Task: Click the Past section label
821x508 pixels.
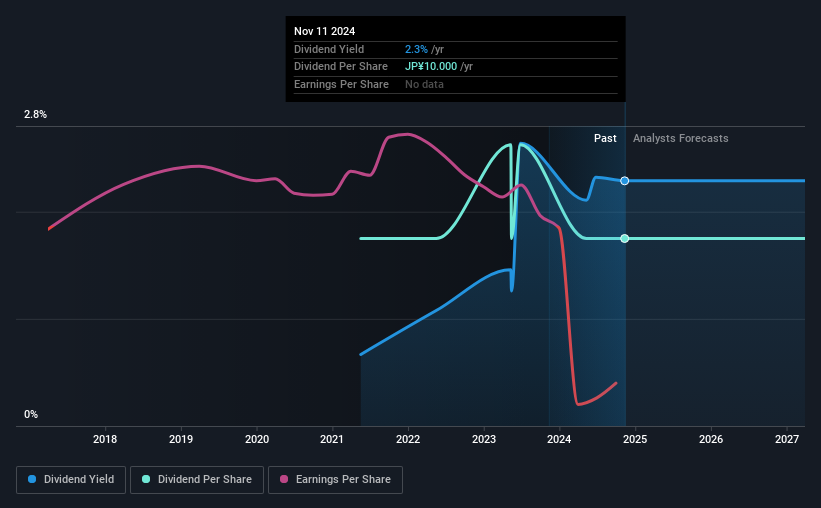Action: pyautogui.click(x=605, y=138)
